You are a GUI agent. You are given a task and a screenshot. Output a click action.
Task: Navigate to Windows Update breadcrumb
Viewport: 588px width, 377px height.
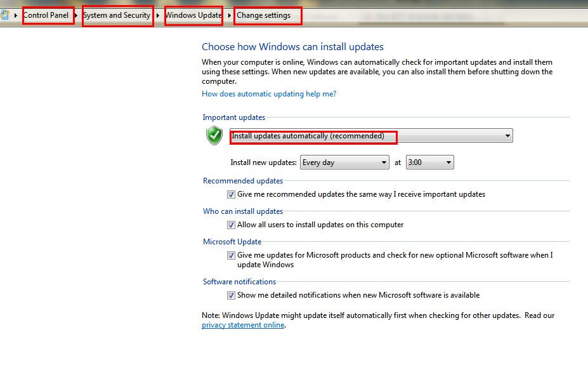tap(193, 15)
